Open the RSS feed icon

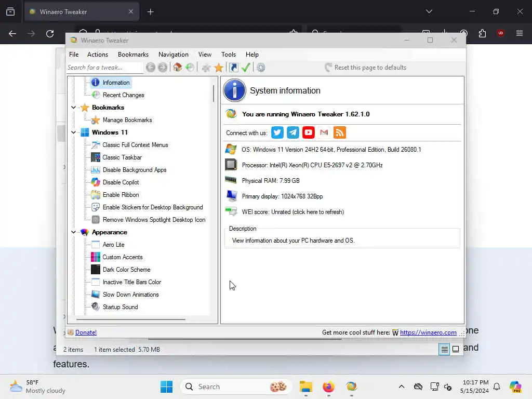tap(340, 132)
